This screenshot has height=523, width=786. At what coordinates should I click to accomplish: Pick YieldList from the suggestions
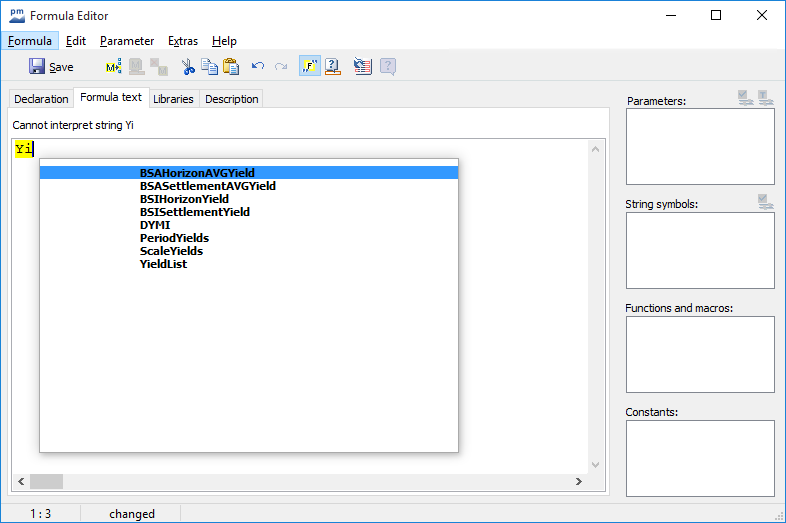click(163, 264)
